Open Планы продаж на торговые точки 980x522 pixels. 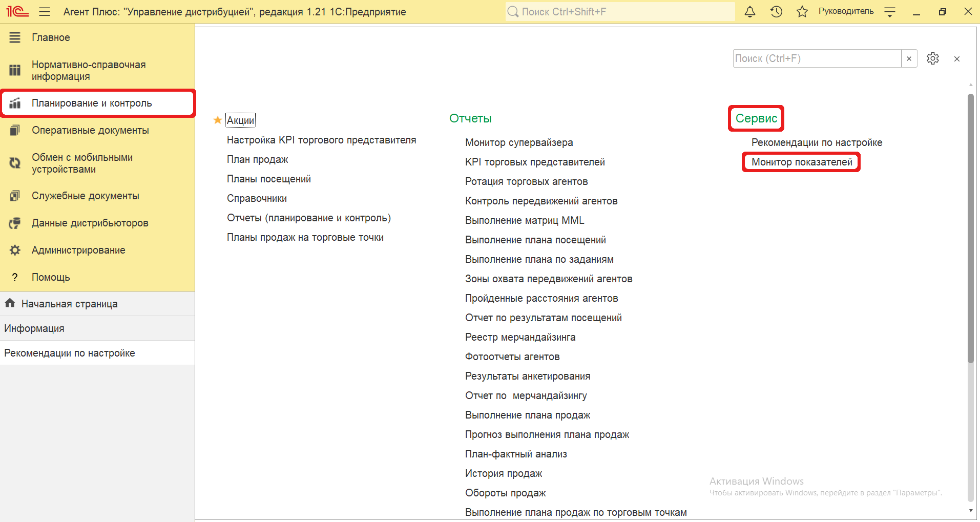305,237
